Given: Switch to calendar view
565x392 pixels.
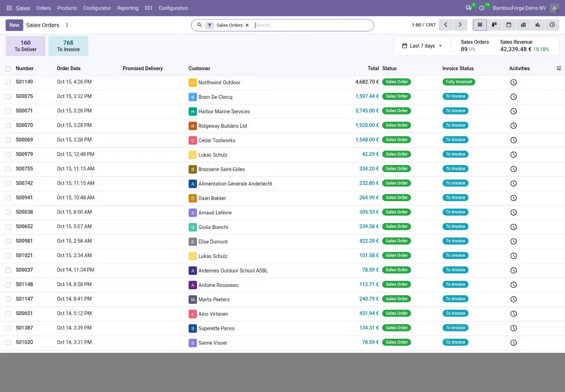Looking at the screenshot, I should click(x=509, y=25).
